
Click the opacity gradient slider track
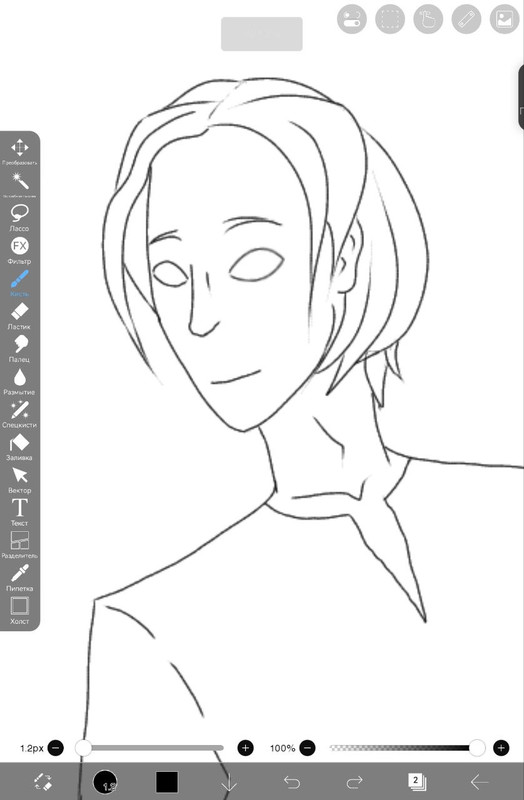[406, 748]
